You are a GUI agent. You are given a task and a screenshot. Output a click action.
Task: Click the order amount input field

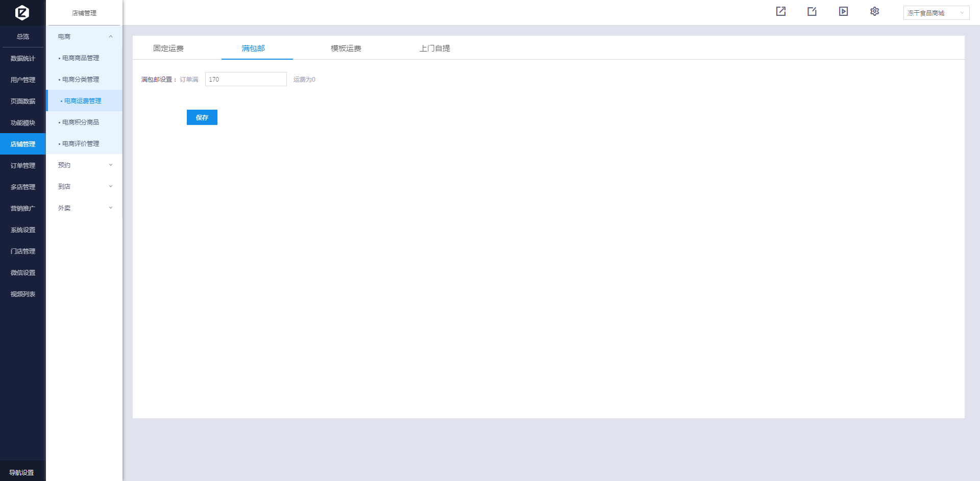246,80
